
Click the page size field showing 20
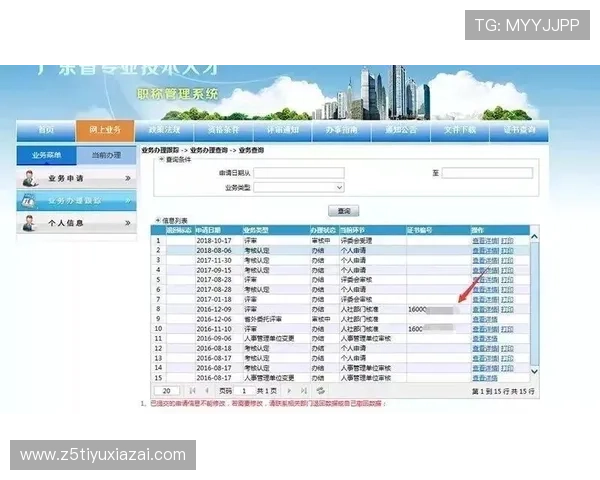(x=166, y=391)
